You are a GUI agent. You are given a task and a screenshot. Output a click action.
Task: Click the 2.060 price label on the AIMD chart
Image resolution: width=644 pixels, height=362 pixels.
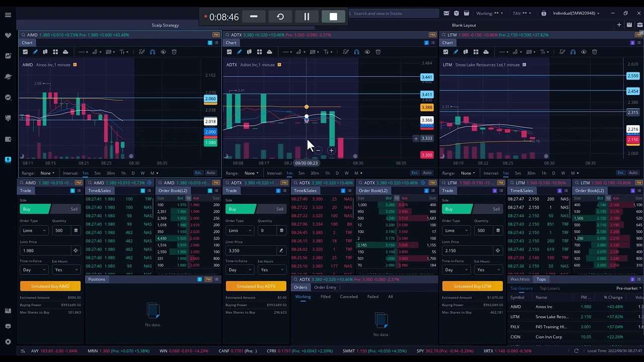[210, 99]
